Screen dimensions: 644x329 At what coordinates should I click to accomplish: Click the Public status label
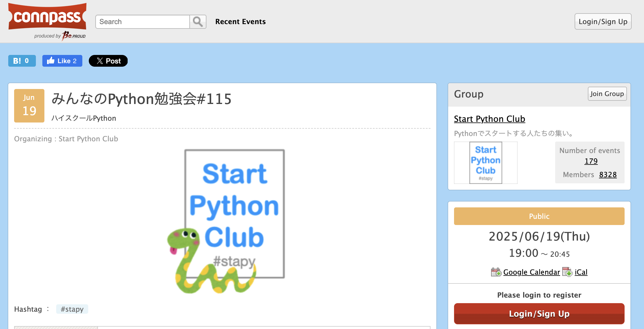(539, 216)
